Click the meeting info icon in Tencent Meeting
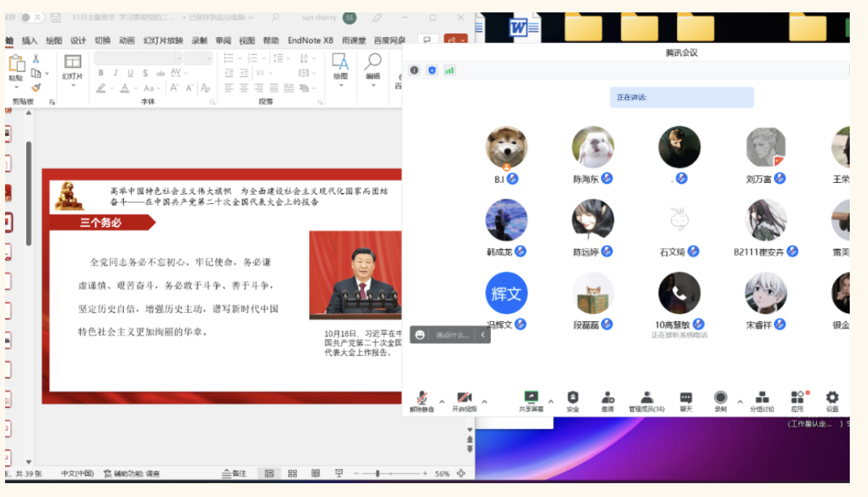The width and height of the screenshot is (868, 497). coord(414,70)
